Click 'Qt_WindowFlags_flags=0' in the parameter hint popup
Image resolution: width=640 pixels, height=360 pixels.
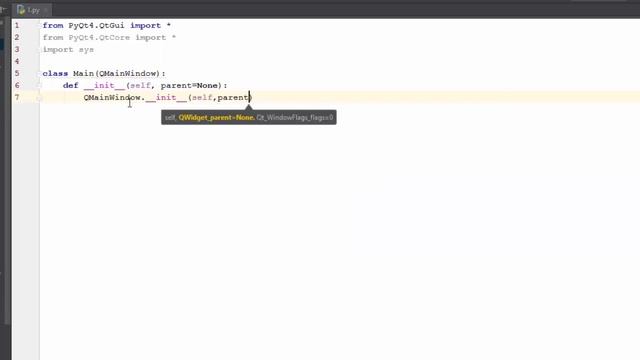(295, 118)
